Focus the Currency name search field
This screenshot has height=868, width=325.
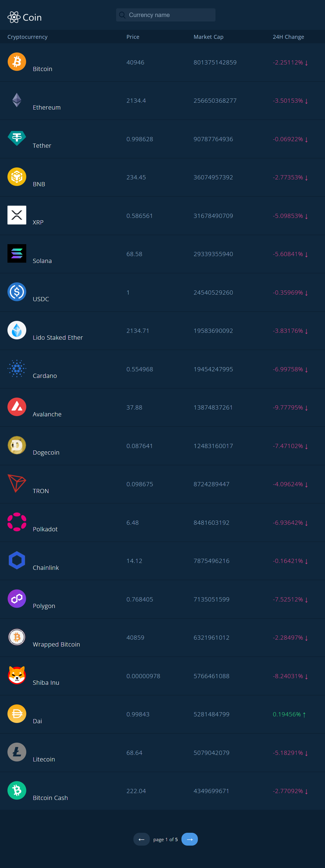coord(166,15)
